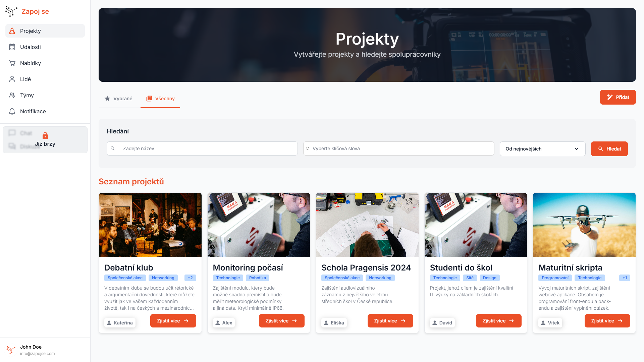
Task: Go to Lidé person icon
Action: click(x=12, y=79)
